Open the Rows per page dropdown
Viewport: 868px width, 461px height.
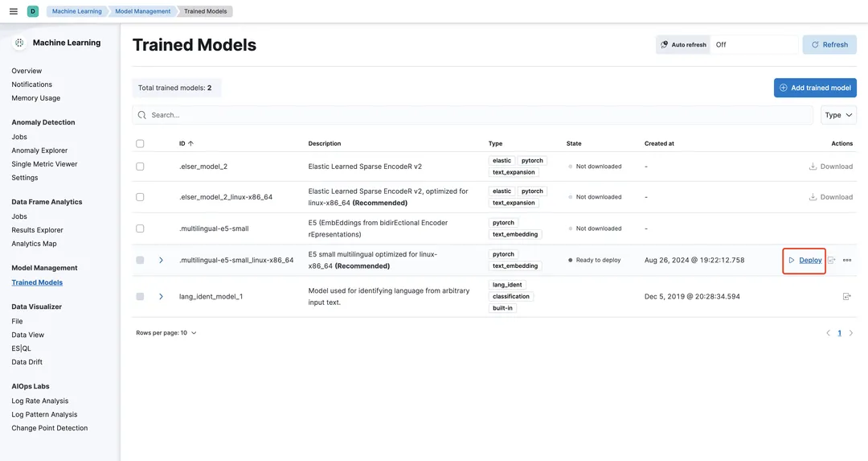coord(166,333)
